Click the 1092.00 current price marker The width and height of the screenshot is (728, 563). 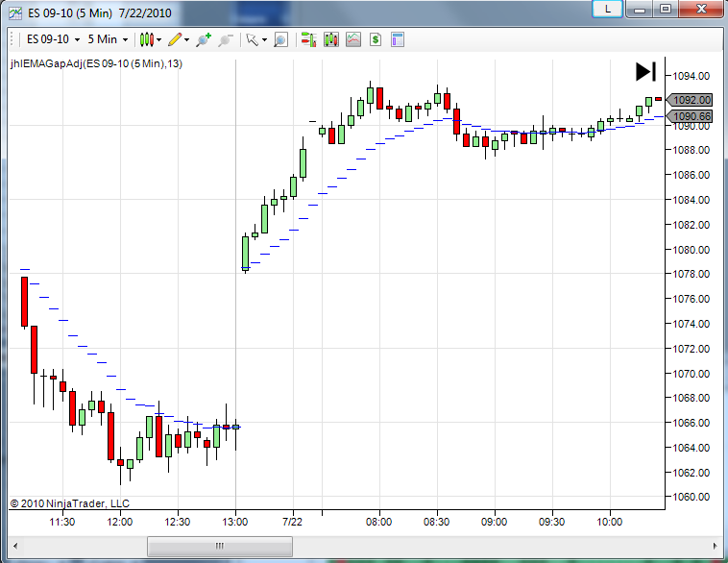689,100
